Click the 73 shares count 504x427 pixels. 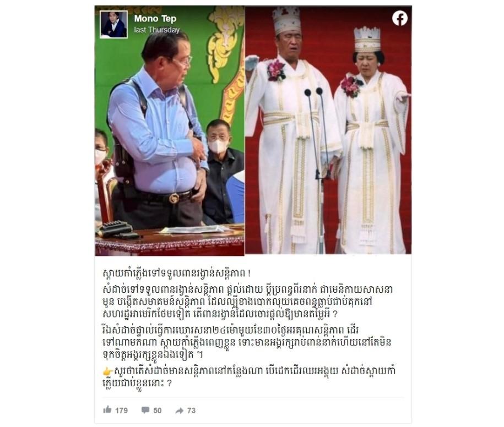tap(191, 410)
